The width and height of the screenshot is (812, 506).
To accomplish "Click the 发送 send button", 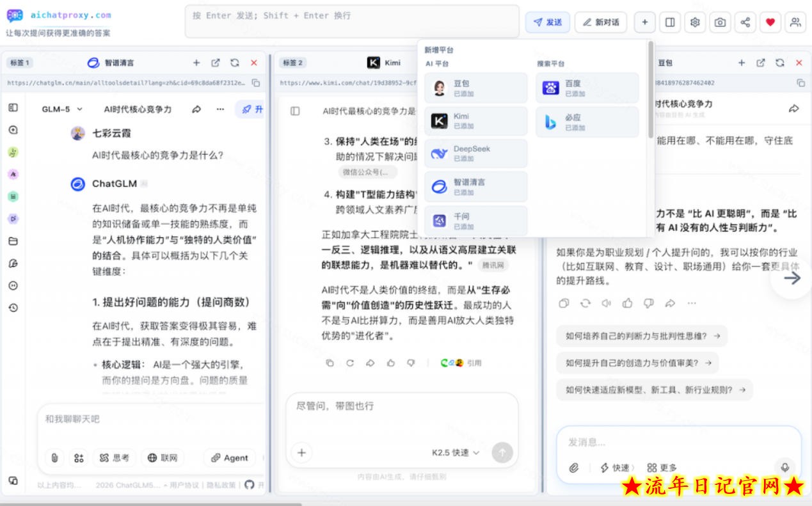I will pyautogui.click(x=548, y=22).
